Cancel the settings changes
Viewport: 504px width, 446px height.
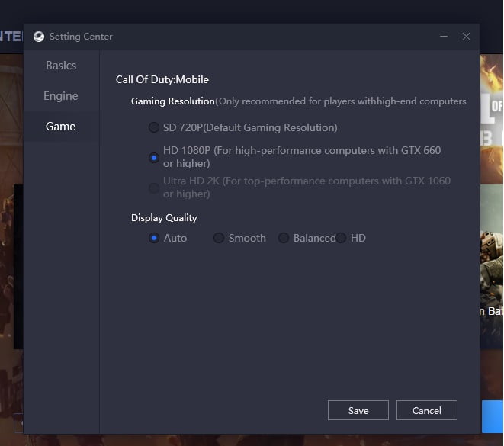click(426, 410)
